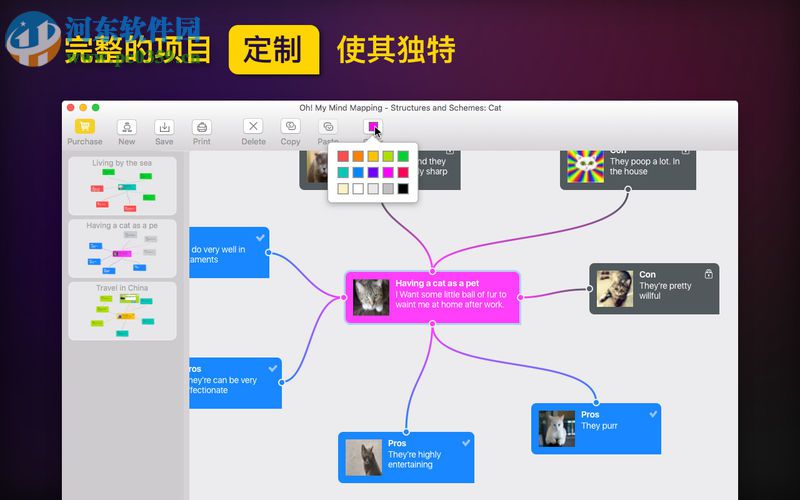Toggle checkmark on 'They purr' node
Image resolution: width=800 pixels, height=500 pixels.
click(653, 414)
